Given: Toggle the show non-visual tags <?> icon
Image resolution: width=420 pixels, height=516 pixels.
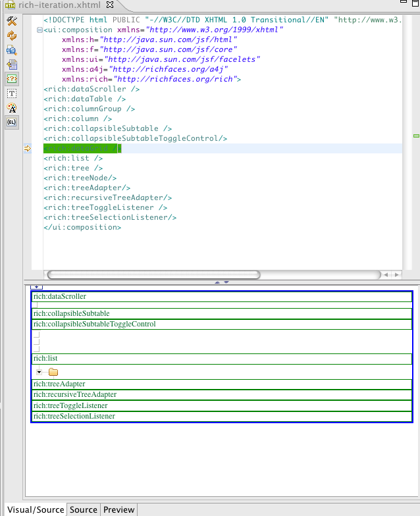Looking at the screenshot, I should click(x=12, y=78).
